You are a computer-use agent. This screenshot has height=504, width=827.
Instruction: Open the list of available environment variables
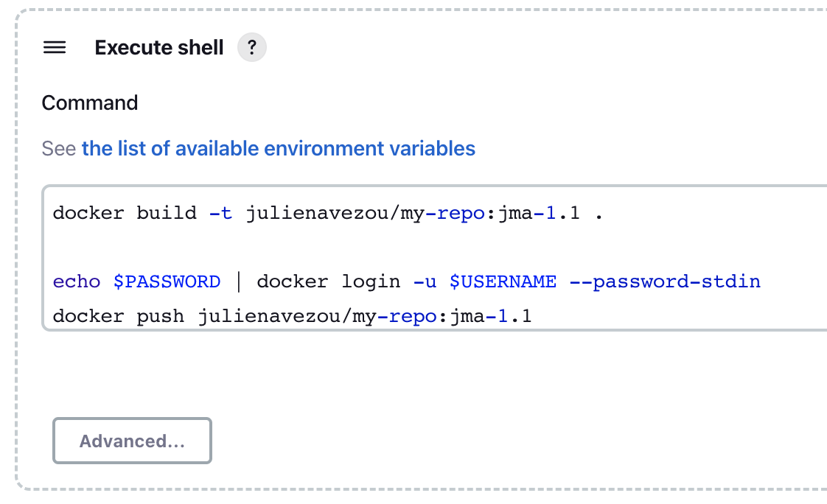[x=278, y=148]
